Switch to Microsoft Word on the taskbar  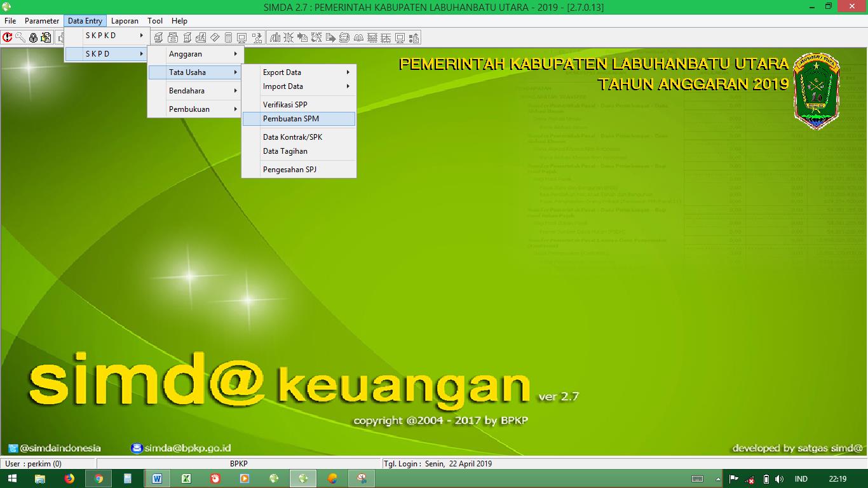click(x=157, y=478)
